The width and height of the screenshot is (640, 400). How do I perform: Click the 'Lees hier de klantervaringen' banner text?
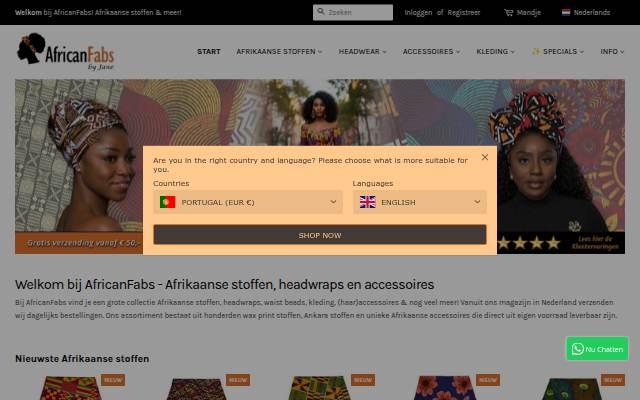pos(595,242)
